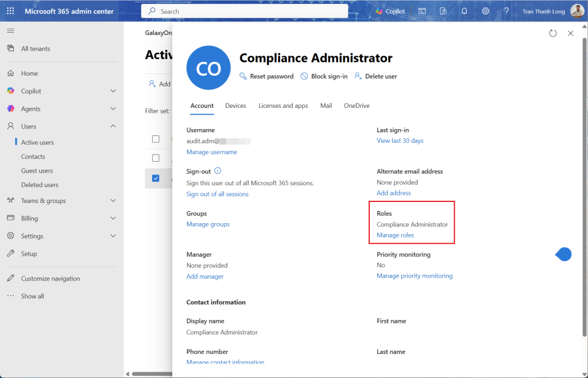Expand the Billing navigation section
588x378 pixels.
[x=113, y=219]
